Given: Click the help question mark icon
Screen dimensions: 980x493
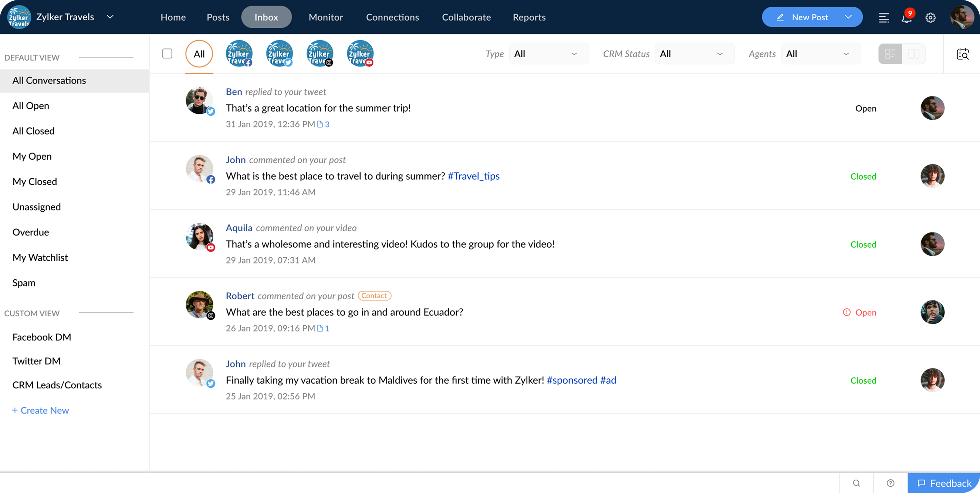Looking at the screenshot, I should click(x=890, y=483).
